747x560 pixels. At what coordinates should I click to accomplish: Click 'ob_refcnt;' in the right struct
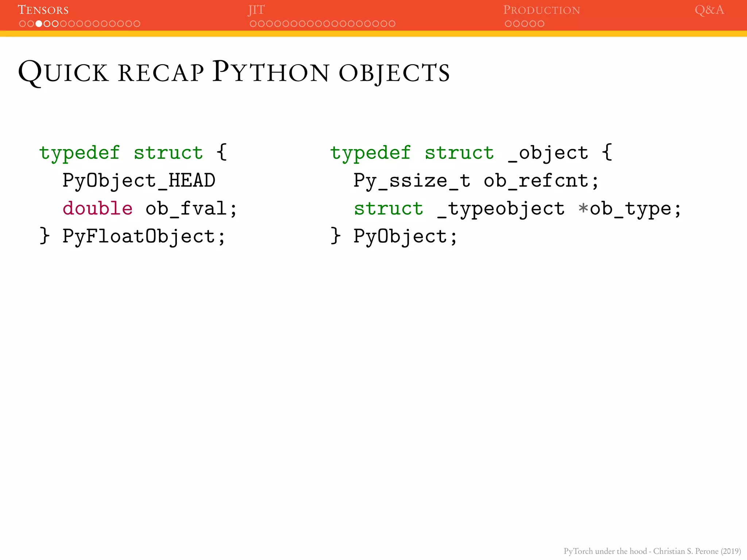pyautogui.click(x=541, y=181)
